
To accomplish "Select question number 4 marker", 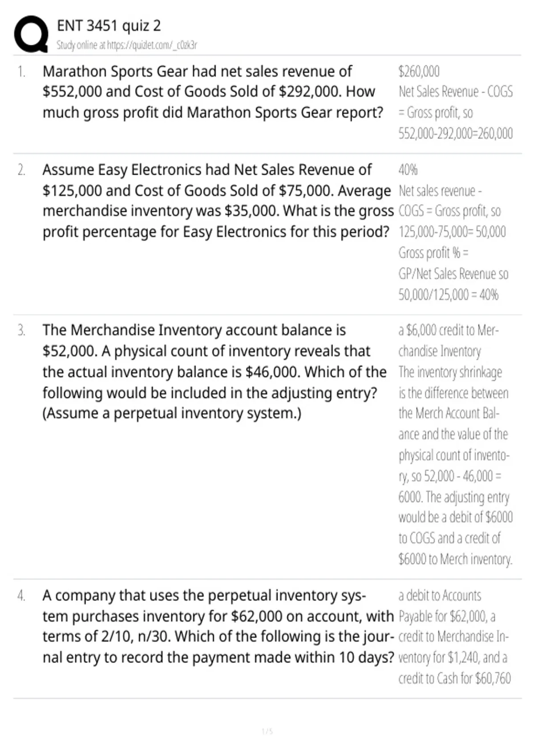I will 21,595.
